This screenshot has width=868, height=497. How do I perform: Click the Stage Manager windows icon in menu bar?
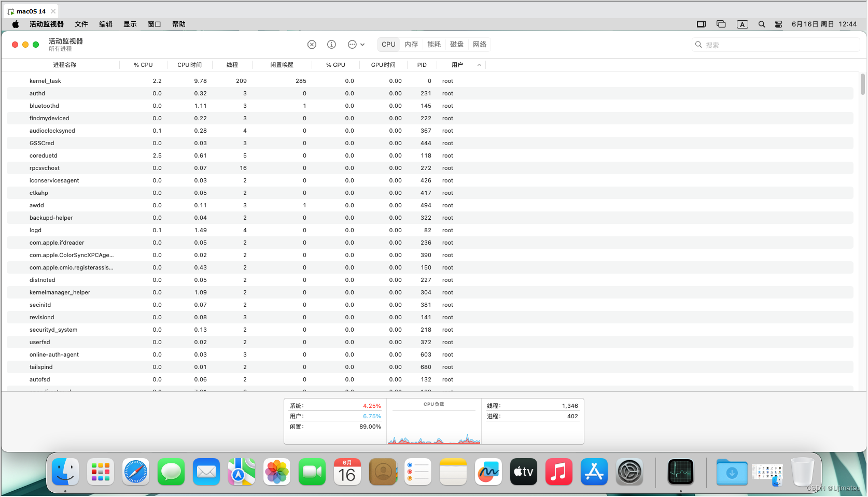pyautogui.click(x=721, y=24)
